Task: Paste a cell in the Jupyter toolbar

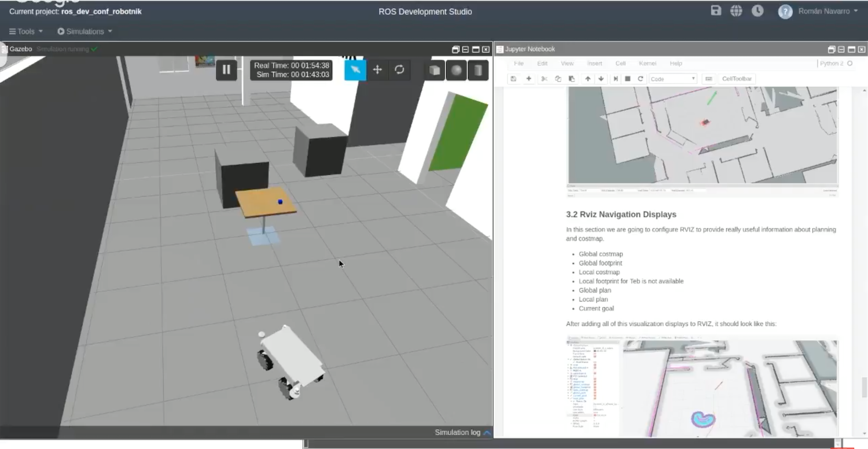Action: tap(572, 79)
